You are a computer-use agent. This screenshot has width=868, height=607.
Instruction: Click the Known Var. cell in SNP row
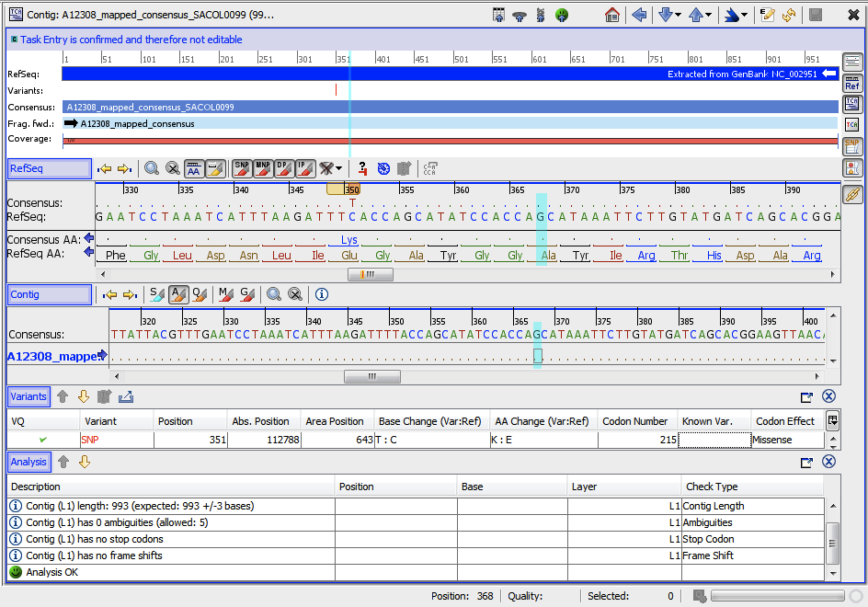(714, 441)
